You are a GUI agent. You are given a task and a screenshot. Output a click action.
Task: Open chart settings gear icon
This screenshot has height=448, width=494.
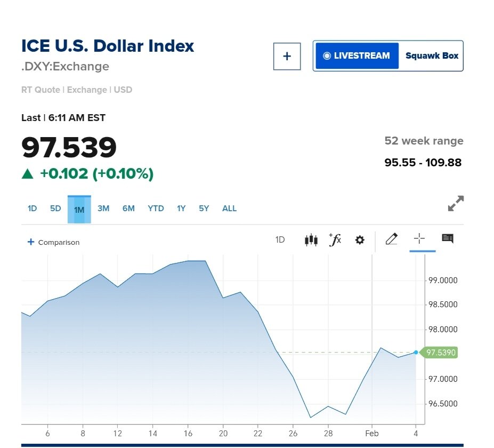[x=360, y=240]
